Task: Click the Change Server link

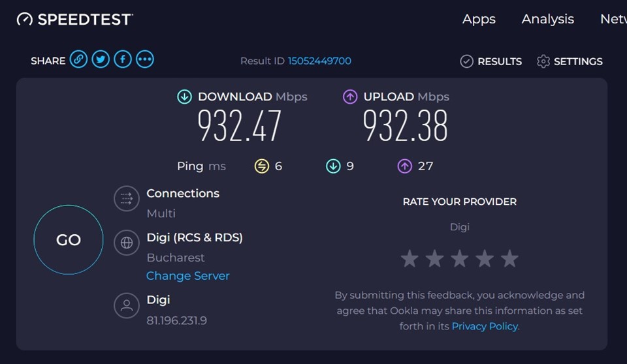Action: click(x=187, y=276)
